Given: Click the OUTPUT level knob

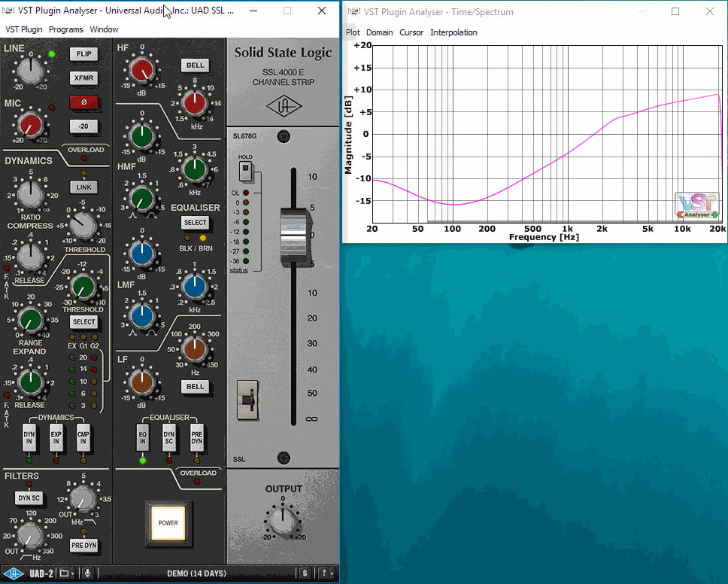Looking at the screenshot, I should pyautogui.click(x=283, y=521).
